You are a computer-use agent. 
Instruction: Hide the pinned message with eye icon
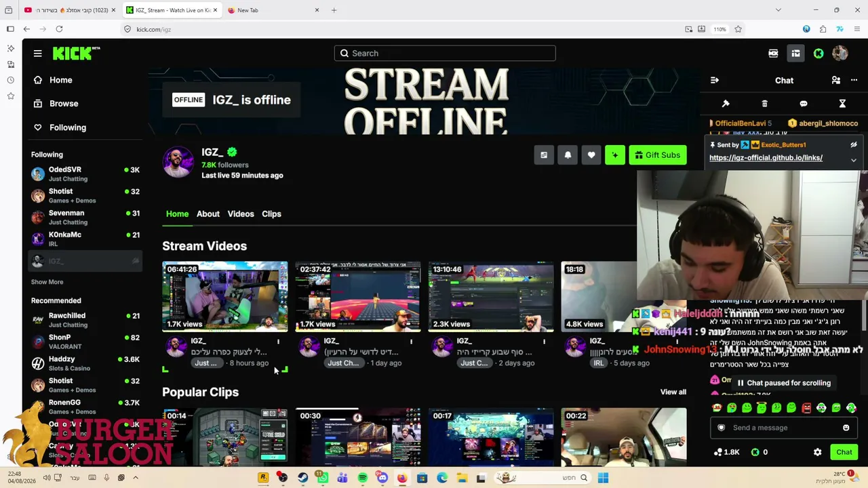click(854, 145)
